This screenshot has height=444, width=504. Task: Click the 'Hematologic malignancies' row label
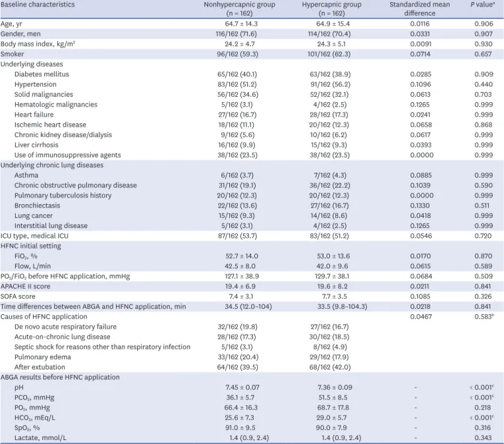pyautogui.click(x=55, y=105)
